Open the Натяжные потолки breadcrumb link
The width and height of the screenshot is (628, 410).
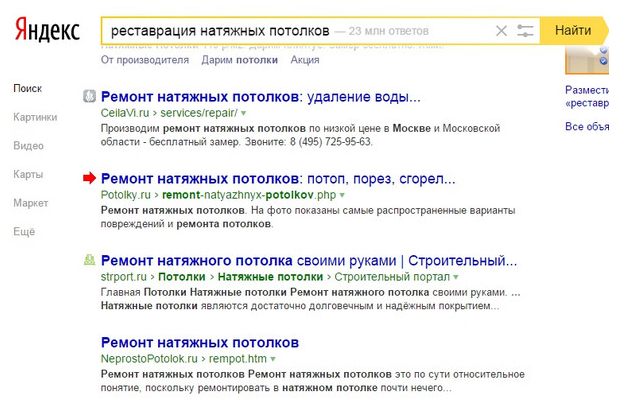(x=270, y=277)
